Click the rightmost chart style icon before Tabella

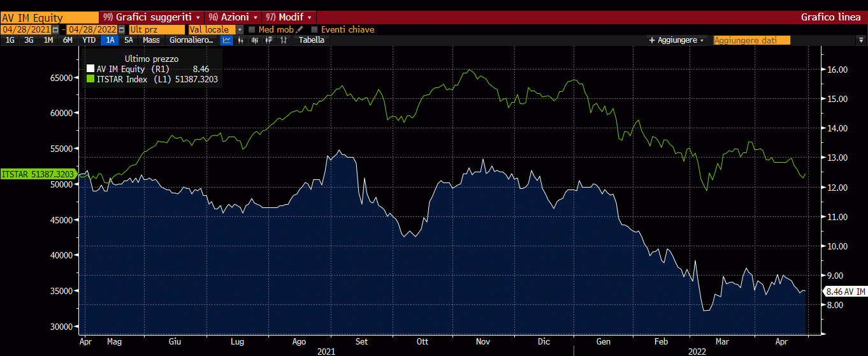tap(284, 40)
